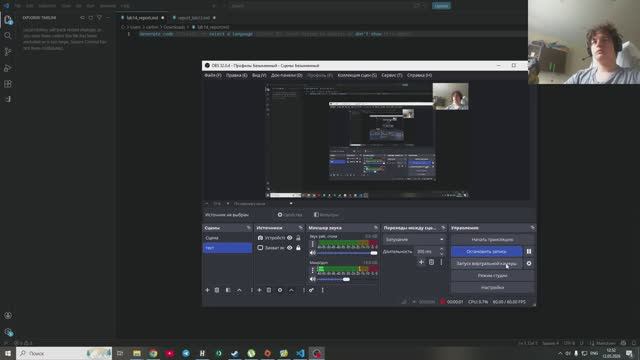Open VS Code Explorer view icon

pyautogui.click(x=8, y=20)
